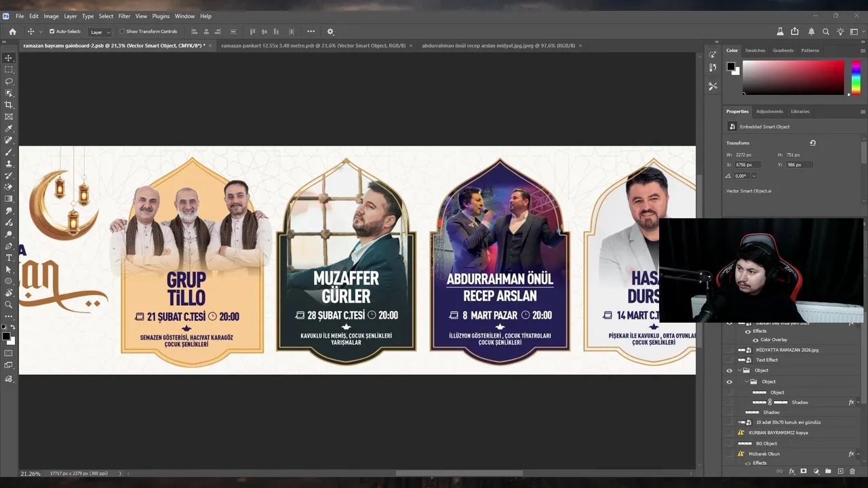
Task: Switch to the Adjustments tab
Action: [770, 111]
